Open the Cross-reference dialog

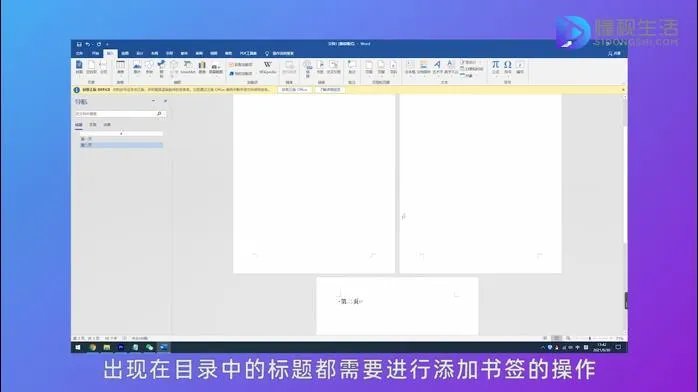[333, 67]
